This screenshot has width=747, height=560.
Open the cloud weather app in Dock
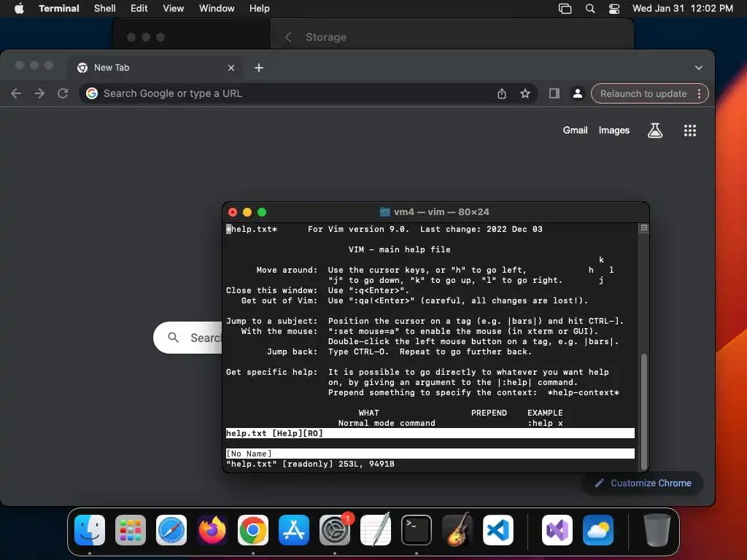click(598, 530)
